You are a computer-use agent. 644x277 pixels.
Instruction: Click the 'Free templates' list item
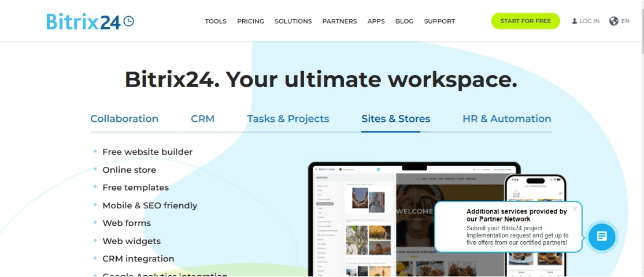(135, 188)
